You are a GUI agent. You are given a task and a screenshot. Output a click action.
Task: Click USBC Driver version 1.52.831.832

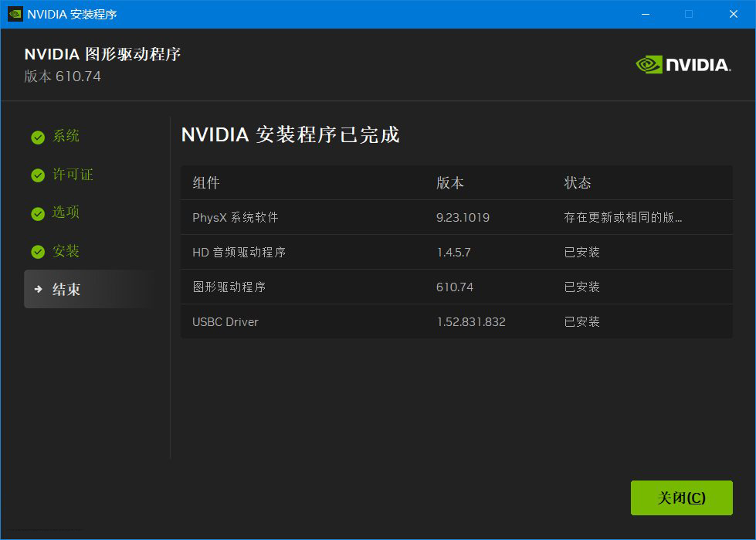click(471, 321)
